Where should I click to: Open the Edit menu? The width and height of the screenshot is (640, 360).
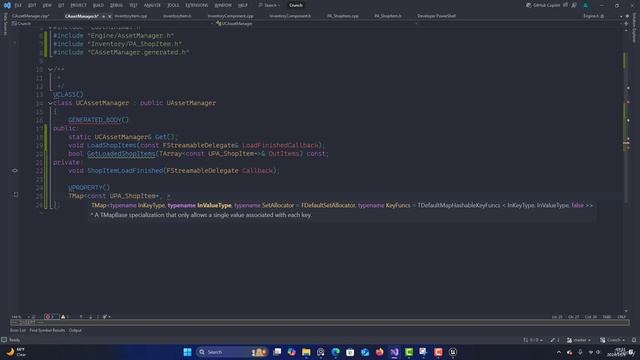(32, 5)
